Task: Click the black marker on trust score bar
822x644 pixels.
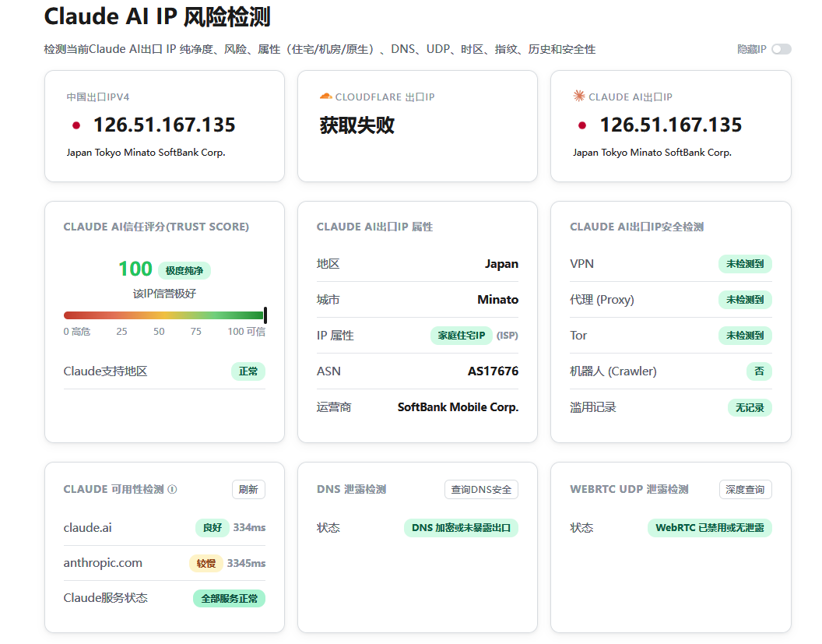Action: point(265,315)
